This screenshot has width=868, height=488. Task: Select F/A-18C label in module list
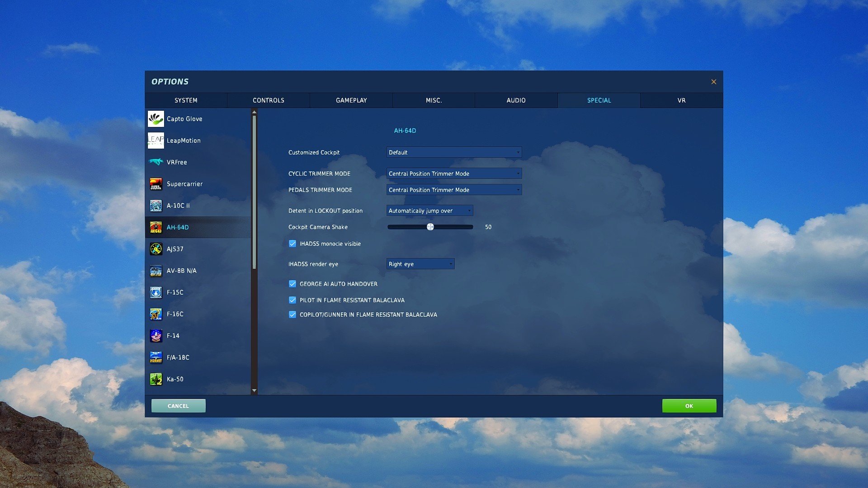tap(178, 357)
